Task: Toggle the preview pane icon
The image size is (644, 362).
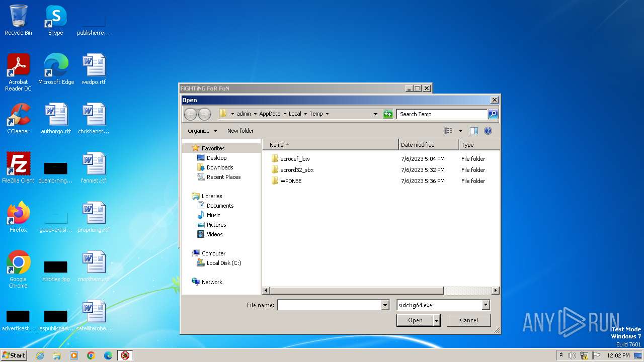Action: 473,131
